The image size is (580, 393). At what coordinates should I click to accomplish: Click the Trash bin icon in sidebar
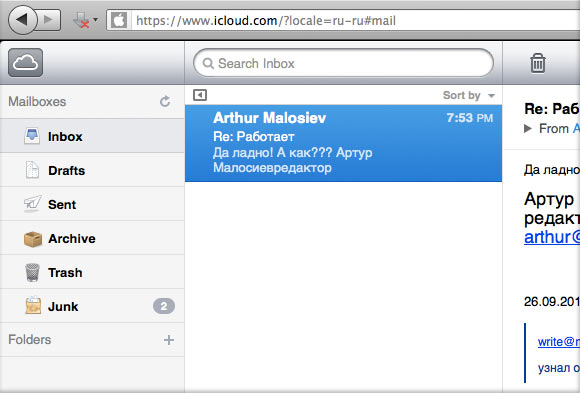tap(33, 273)
